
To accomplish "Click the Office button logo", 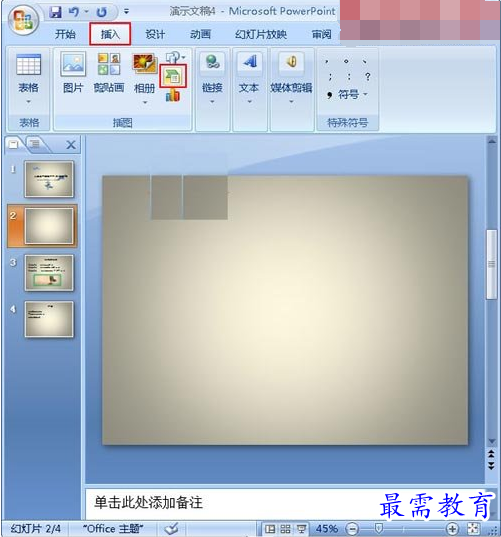I will point(23,21).
